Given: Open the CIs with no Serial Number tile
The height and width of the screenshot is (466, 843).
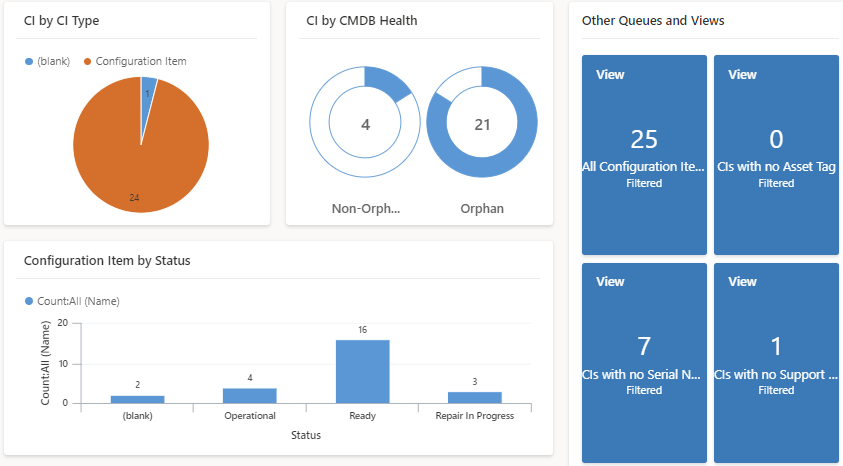Looking at the screenshot, I should tap(644, 362).
